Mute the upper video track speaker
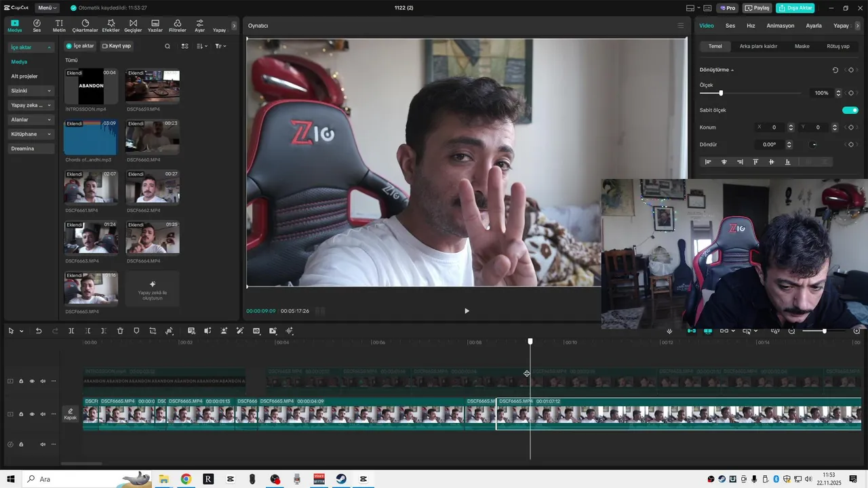The height and width of the screenshot is (488, 868). coord(43,381)
